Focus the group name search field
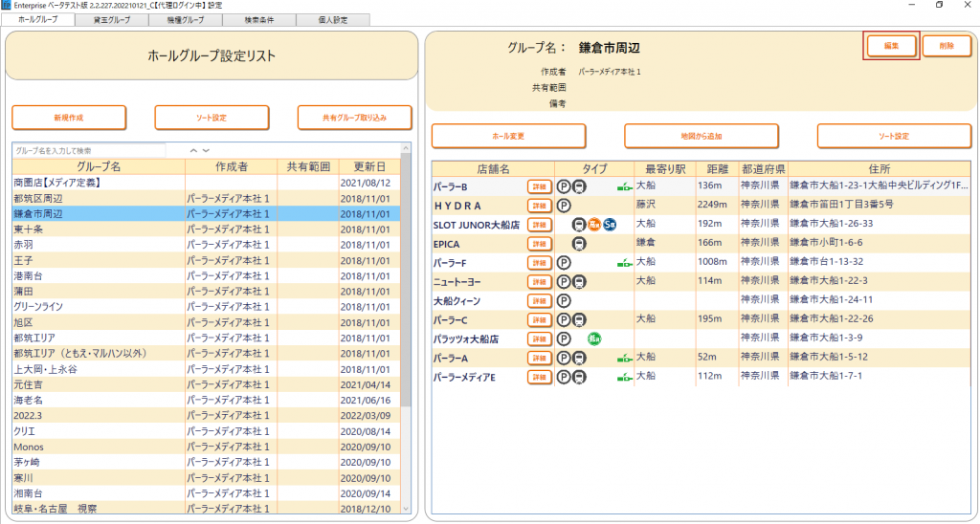 tap(89, 150)
